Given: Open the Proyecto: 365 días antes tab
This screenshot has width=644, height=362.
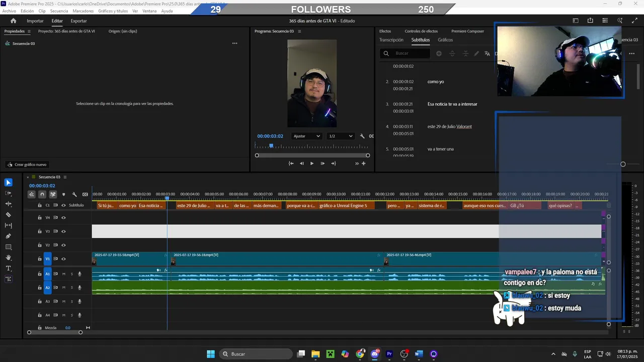Looking at the screenshot, I should (66, 31).
